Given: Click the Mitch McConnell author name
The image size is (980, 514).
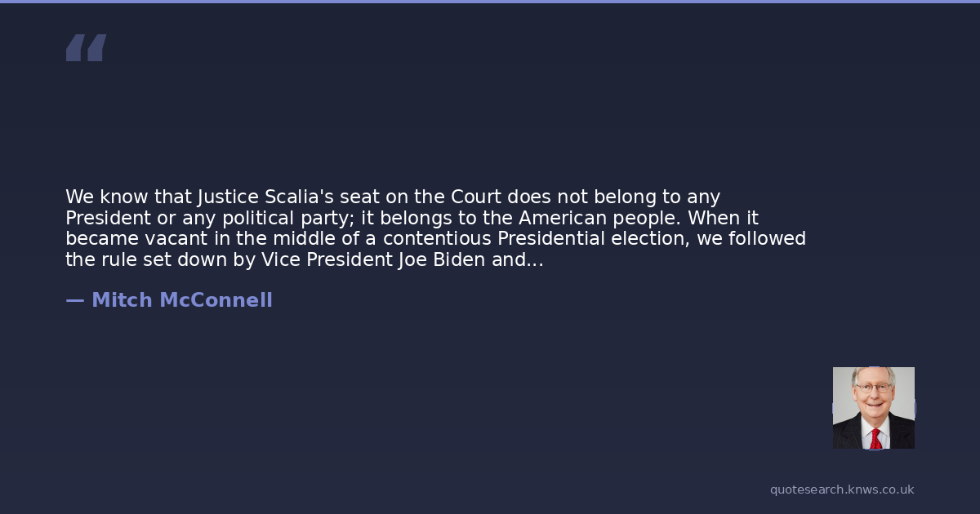Looking at the screenshot, I should 181,300.
